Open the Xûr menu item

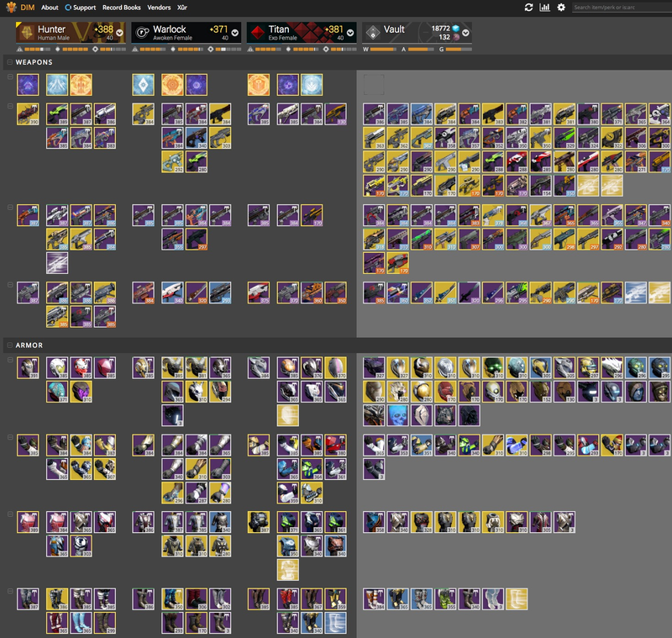tap(182, 8)
